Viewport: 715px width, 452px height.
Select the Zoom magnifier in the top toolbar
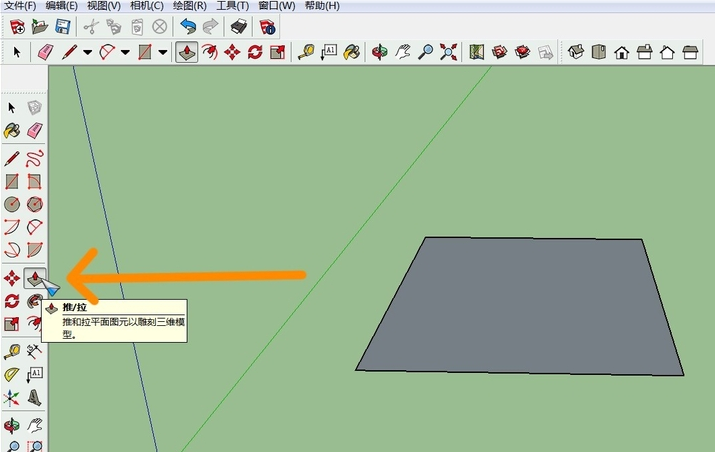425,52
